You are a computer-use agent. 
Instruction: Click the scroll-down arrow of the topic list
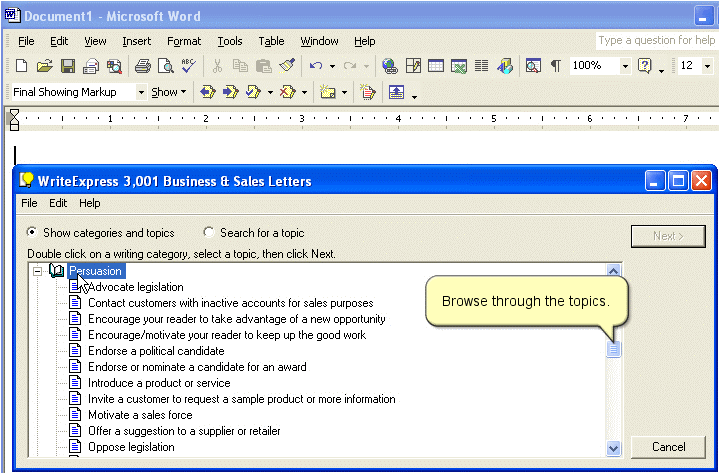614,448
